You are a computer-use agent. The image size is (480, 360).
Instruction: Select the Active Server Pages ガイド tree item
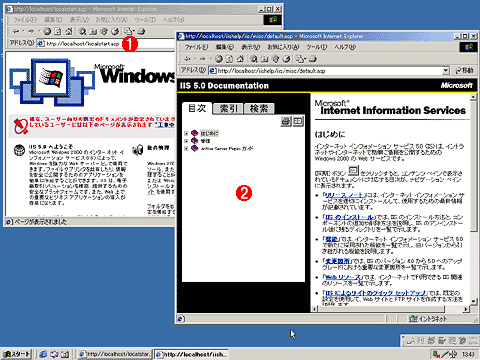[227, 148]
